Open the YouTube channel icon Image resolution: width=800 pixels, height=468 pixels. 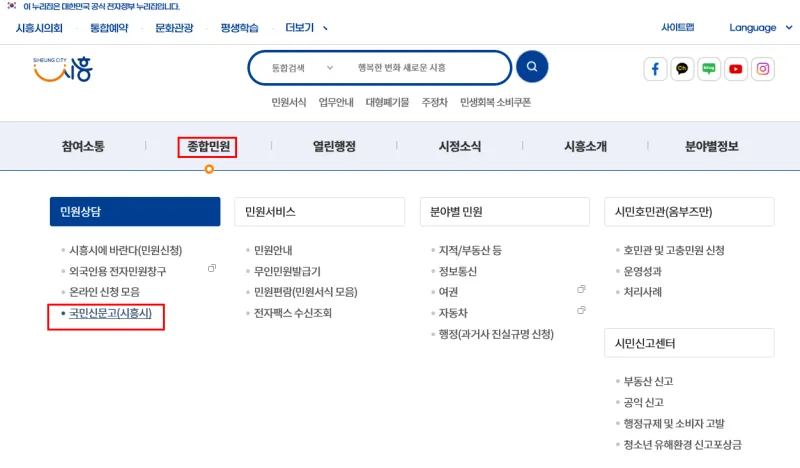(x=737, y=69)
